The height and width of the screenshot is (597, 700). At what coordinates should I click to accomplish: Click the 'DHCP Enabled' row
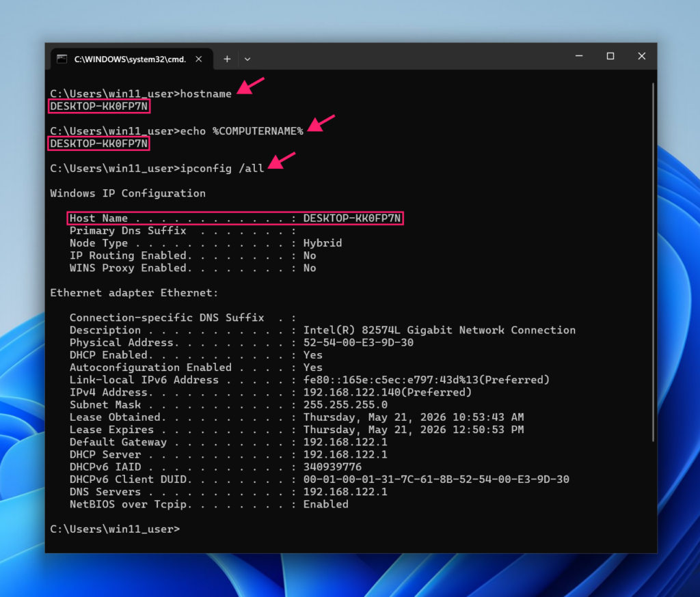[196, 355]
